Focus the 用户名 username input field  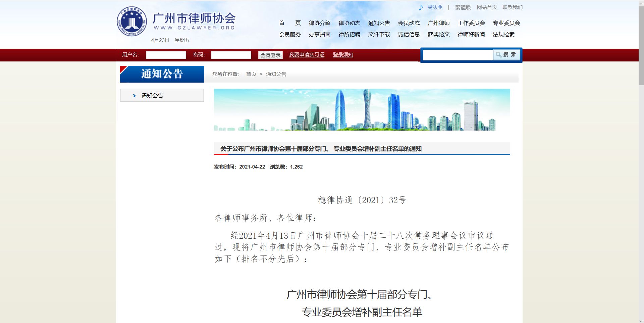[166, 55]
